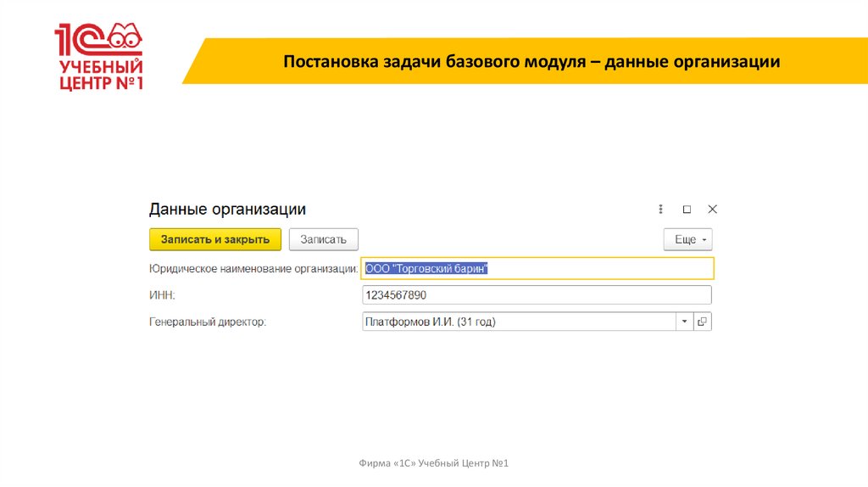The width and height of the screenshot is (868, 487).
Task: Expand the Генеральный директор dropdown arrow
Action: coord(684,322)
